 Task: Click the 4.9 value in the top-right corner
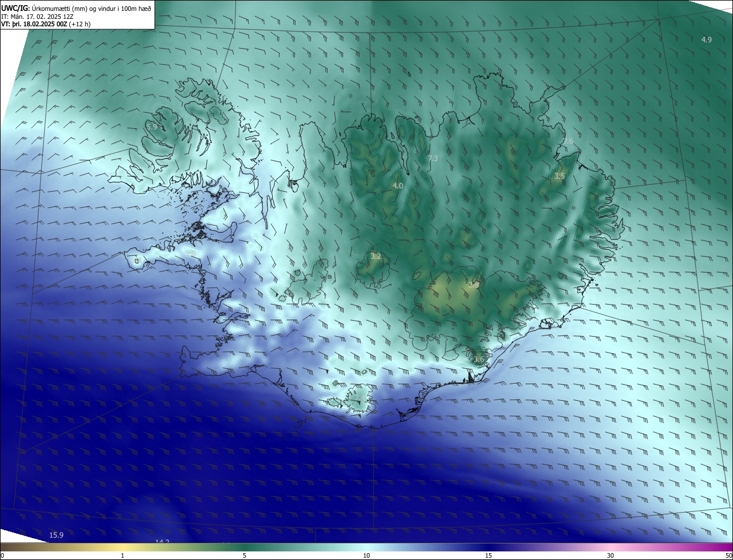click(x=706, y=40)
